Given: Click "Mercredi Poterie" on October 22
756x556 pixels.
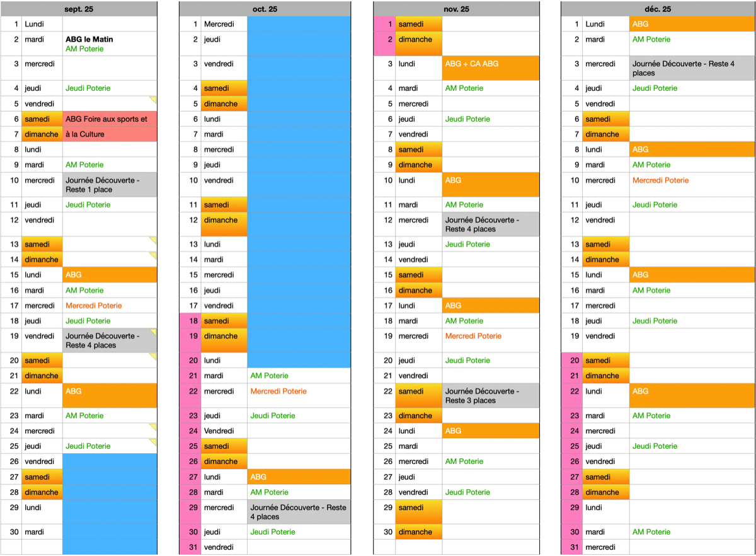Looking at the screenshot, I should point(278,391).
